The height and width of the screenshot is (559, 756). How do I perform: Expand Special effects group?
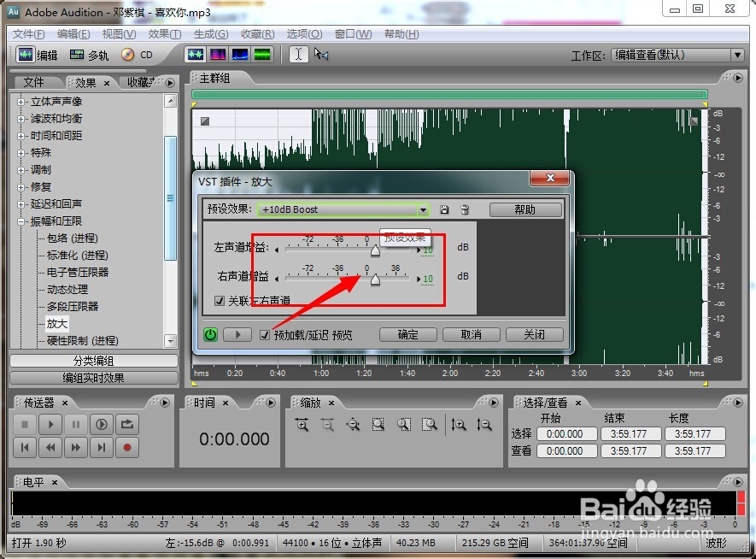(21, 153)
